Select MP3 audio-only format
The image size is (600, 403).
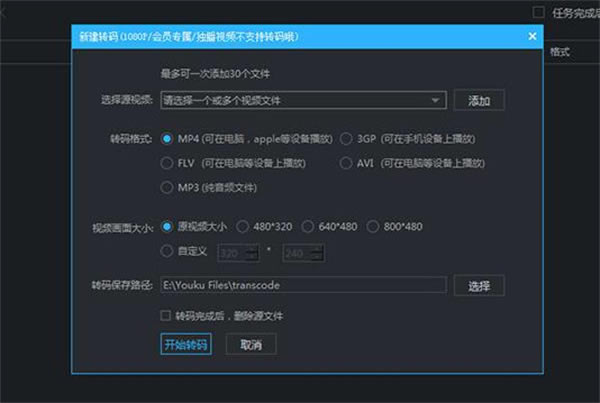coord(166,188)
